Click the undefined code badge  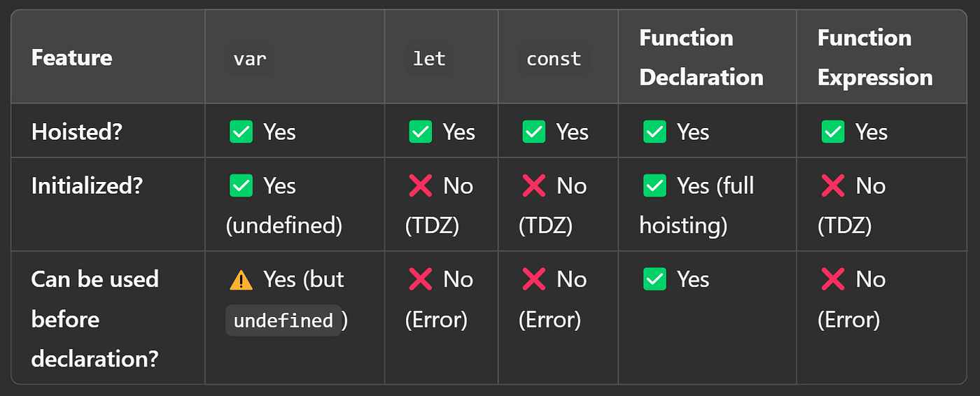coord(283,320)
